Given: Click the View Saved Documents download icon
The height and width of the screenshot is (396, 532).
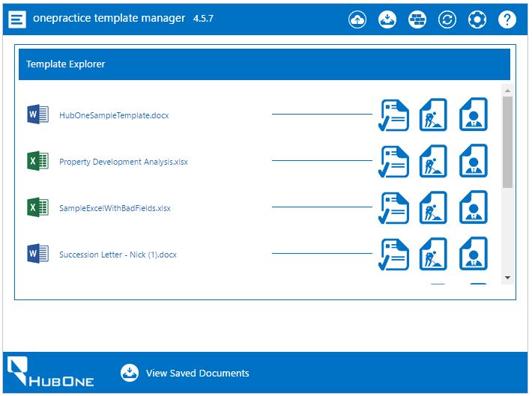Looking at the screenshot, I should point(130,373).
